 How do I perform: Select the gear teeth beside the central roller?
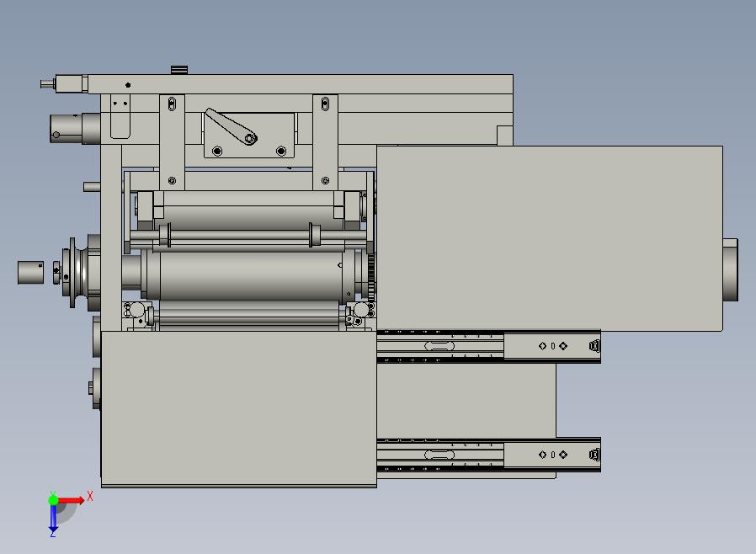371,278
